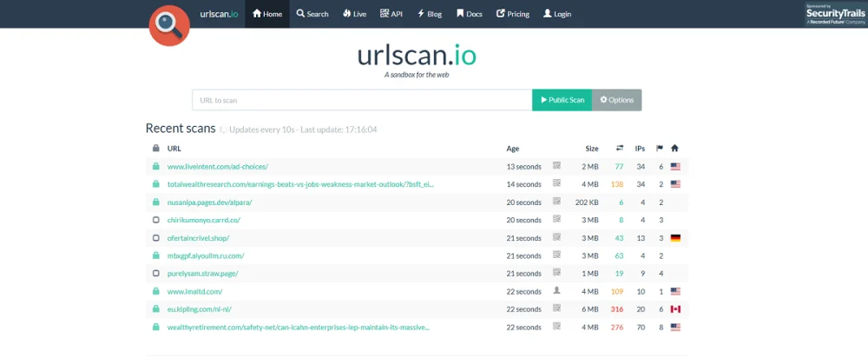868x358 pixels.
Task: Click the QR-style icon in totalwealthresearch row
Action: click(556, 182)
